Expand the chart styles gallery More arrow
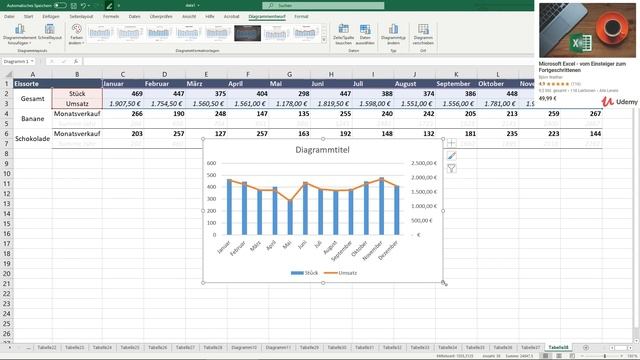Screen dimensions: 640x360 [324, 40]
